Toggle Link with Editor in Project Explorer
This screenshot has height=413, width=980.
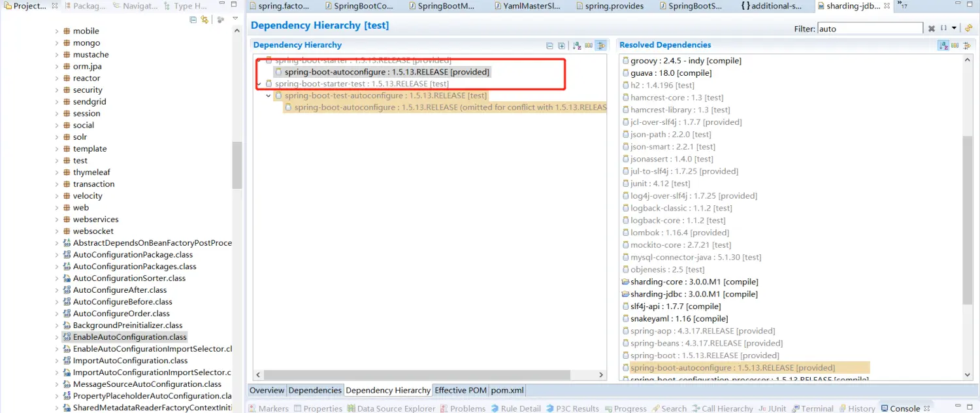point(204,20)
